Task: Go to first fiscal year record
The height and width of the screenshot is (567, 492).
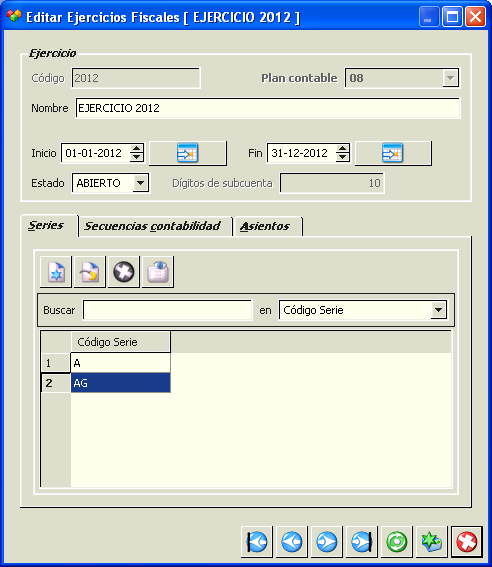Action: click(x=257, y=542)
